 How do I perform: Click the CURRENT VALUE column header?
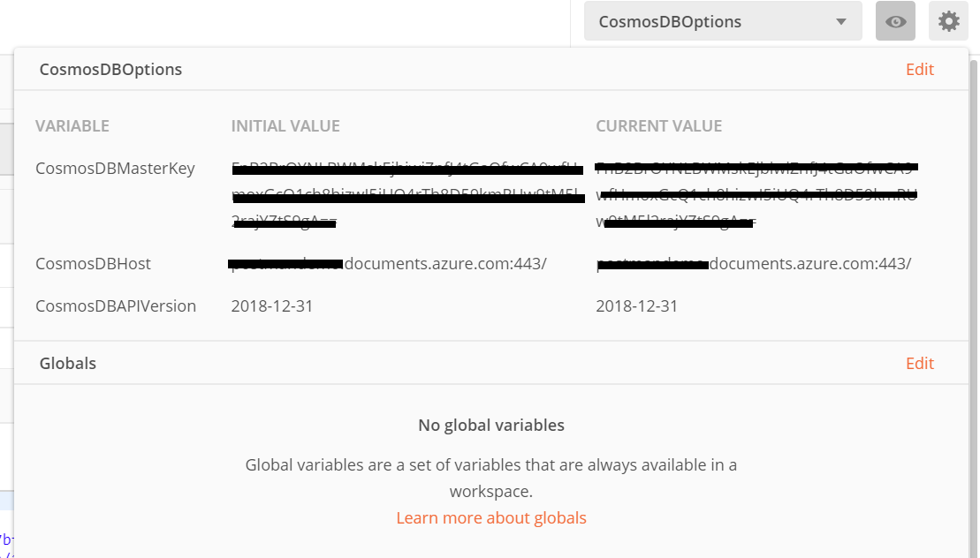(658, 126)
